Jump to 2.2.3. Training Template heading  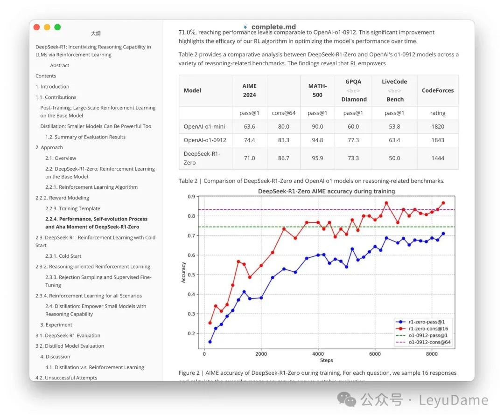72,208
